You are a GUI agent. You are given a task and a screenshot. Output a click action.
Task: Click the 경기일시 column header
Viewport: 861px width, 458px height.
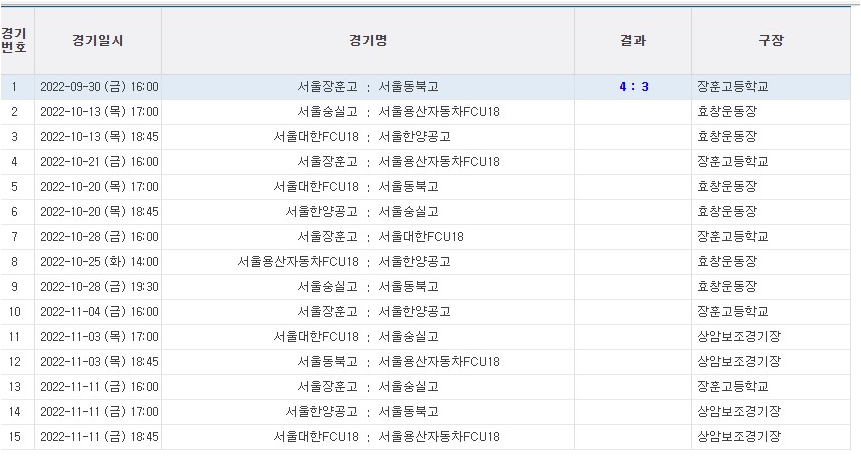(x=98, y=41)
